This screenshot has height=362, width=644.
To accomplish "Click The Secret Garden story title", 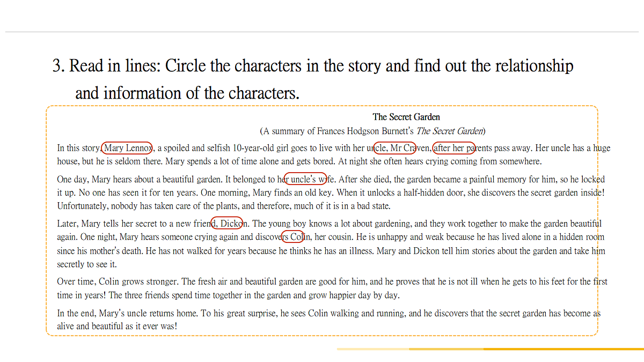I will [x=406, y=117].
